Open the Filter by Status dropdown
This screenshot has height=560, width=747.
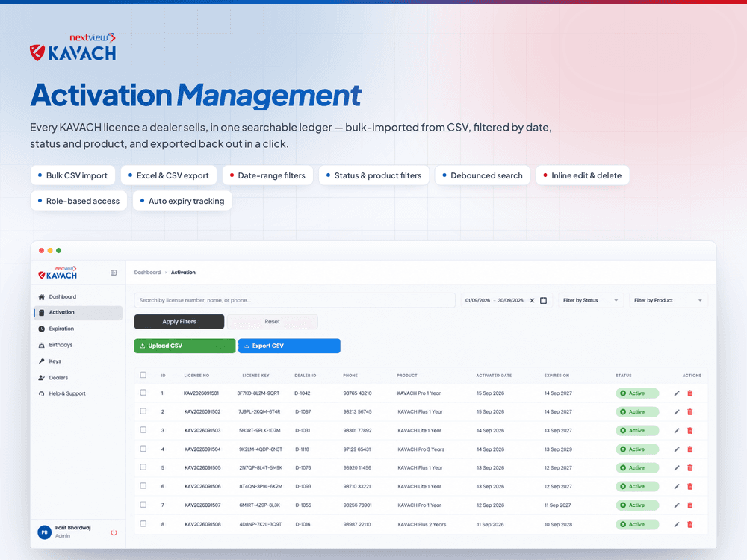click(x=590, y=300)
